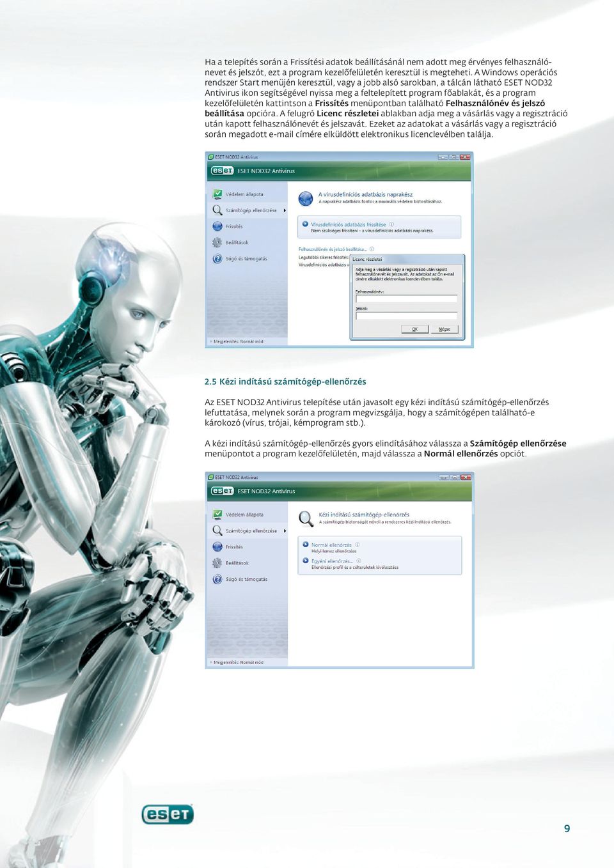Click play icon beside Normál ellenőrzés

click(x=306, y=545)
